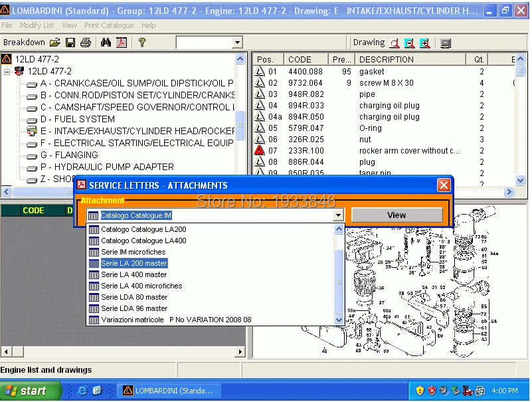
Task: Open the View menu
Action: pyautogui.click(x=69, y=25)
